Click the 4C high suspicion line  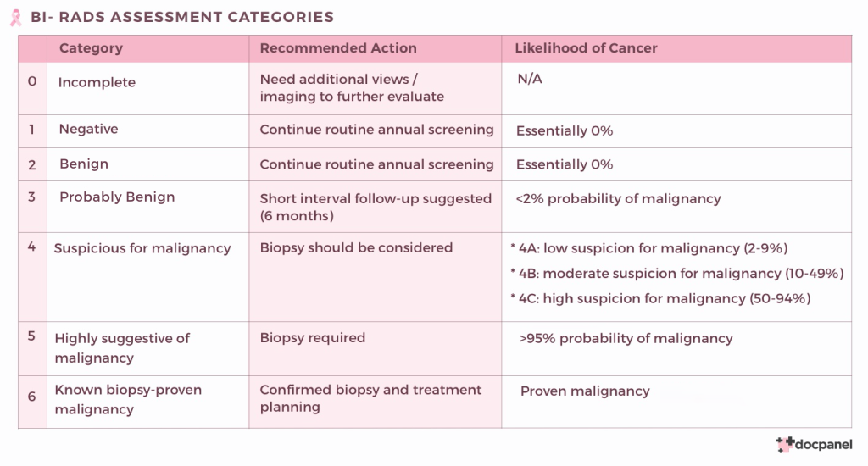click(x=660, y=298)
